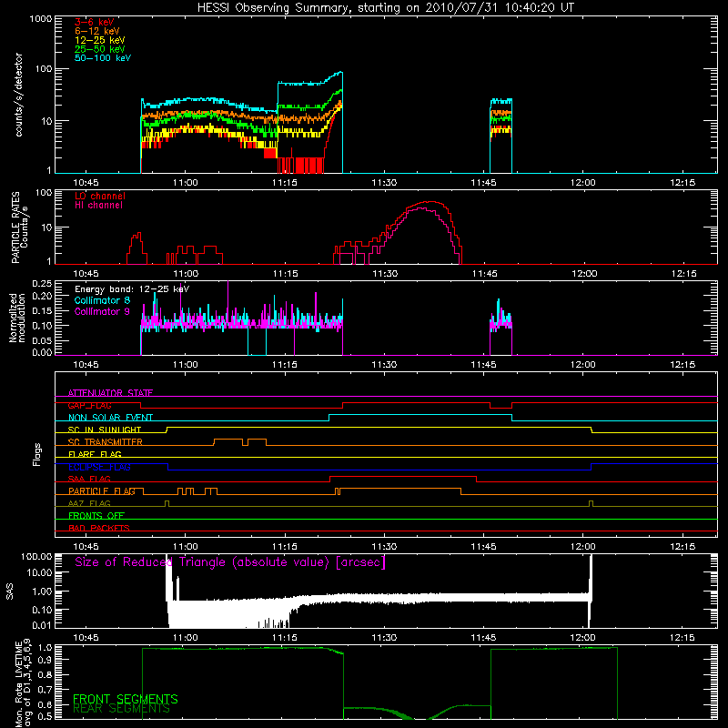Click the Mon. Rate LIVETIME axis label
This screenshot has width=728, height=728.
pos(24,682)
